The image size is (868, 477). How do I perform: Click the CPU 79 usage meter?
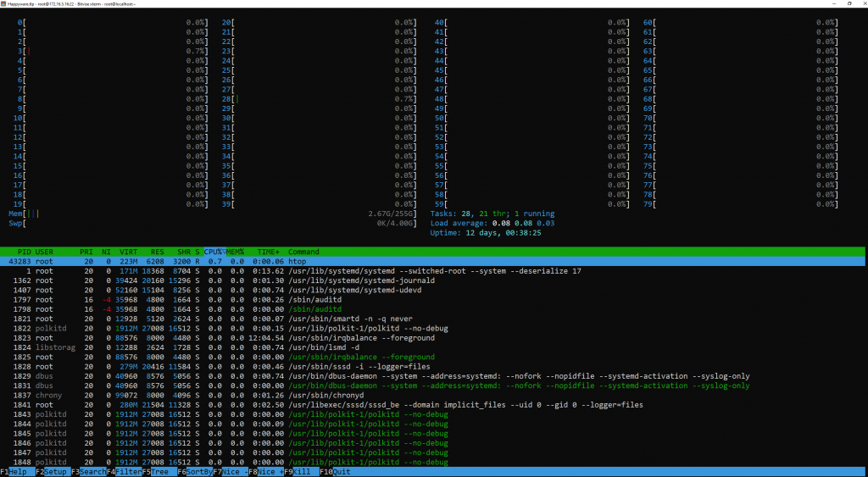point(741,204)
